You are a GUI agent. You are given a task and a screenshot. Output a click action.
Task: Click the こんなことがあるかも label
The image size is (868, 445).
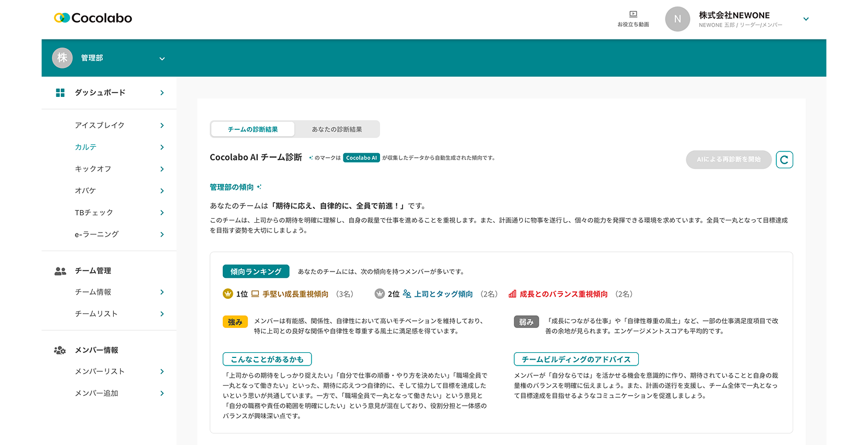(x=267, y=359)
